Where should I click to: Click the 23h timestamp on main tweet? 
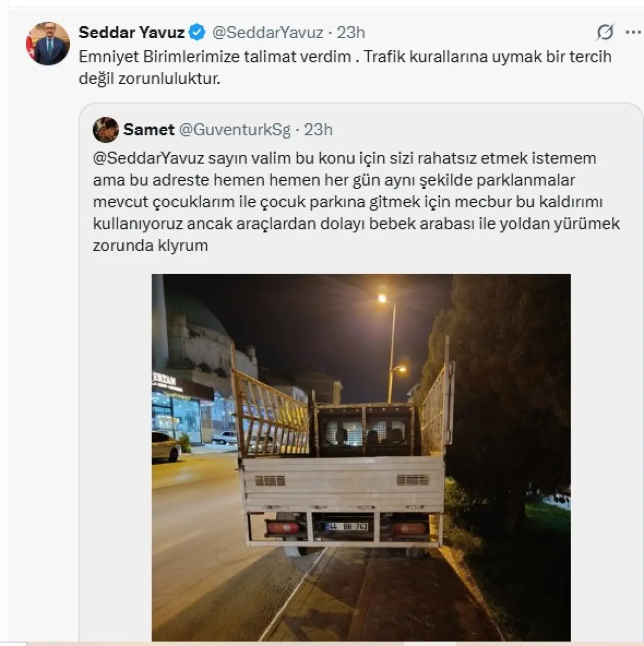[x=351, y=33]
